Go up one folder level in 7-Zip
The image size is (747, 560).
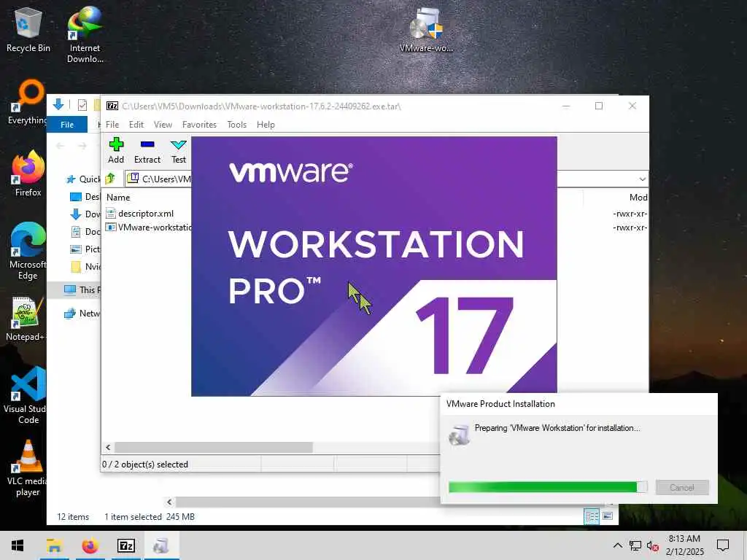(x=111, y=179)
